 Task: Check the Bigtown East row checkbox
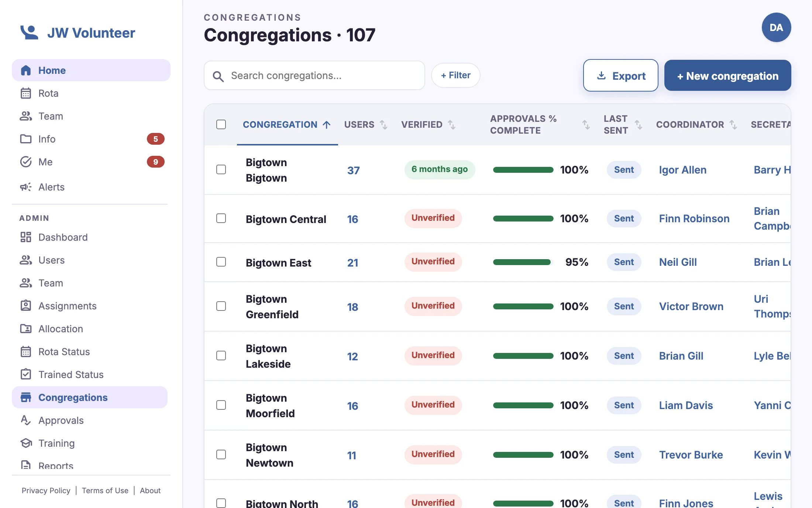[221, 262]
